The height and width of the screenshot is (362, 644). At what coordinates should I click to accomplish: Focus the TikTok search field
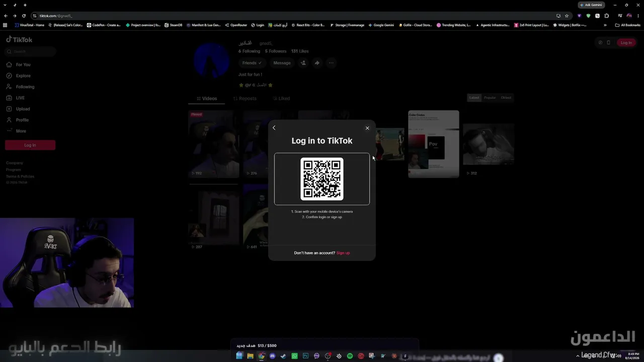point(30,51)
